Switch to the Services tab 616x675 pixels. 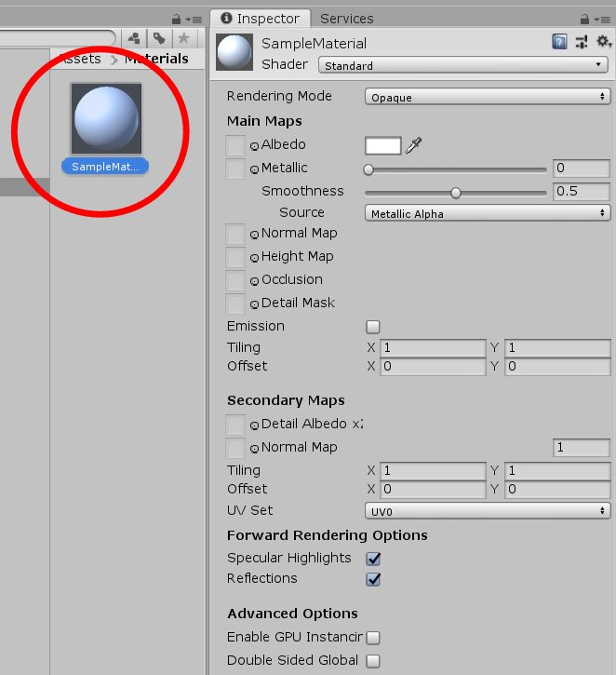pyautogui.click(x=347, y=19)
